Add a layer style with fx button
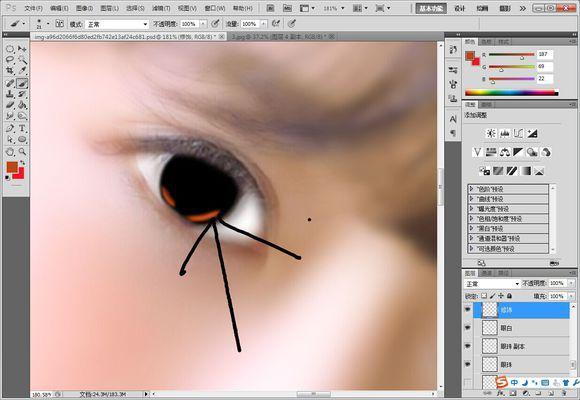Image resolution: width=580 pixels, height=400 pixels. tap(501, 393)
